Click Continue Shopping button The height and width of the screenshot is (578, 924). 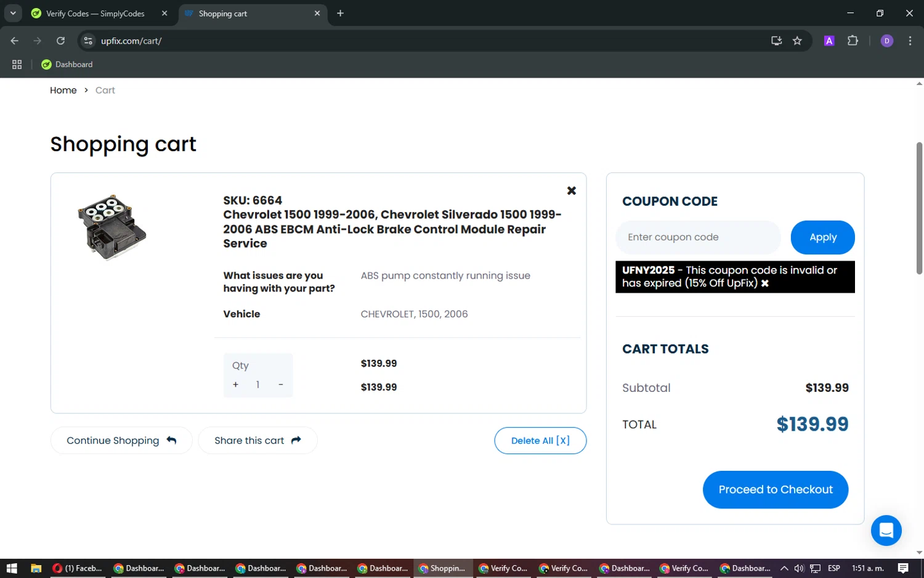click(x=121, y=441)
